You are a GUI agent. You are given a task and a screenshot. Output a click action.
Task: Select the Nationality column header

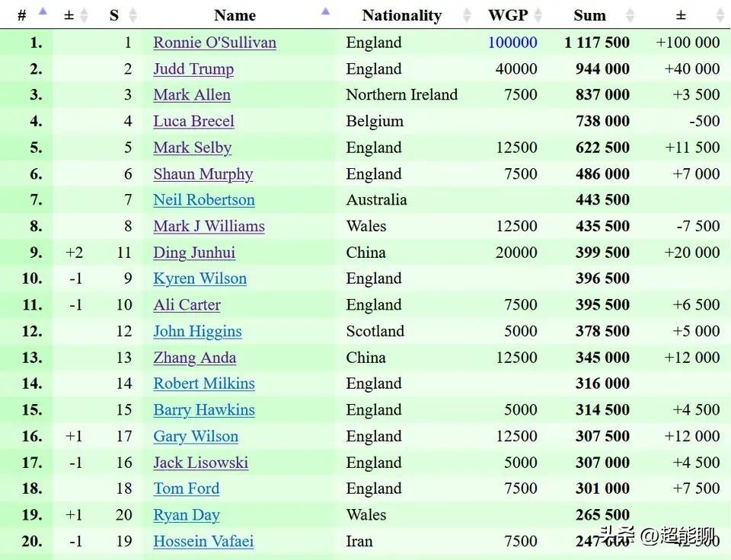402,15
